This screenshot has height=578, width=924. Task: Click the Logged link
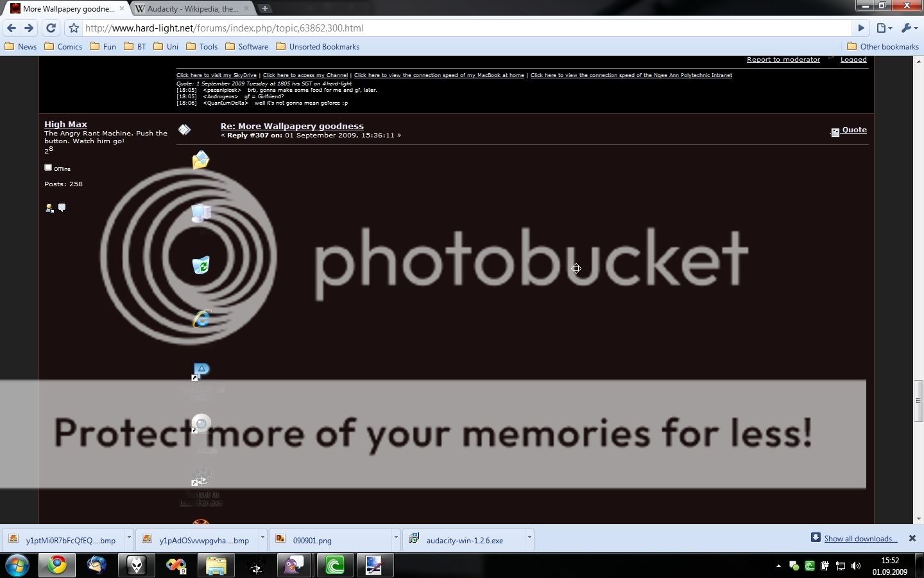click(853, 60)
